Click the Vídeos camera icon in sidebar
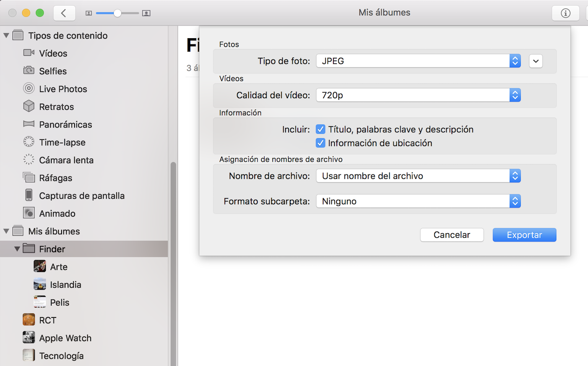Image resolution: width=588 pixels, height=366 pixels. coord(29,53)
